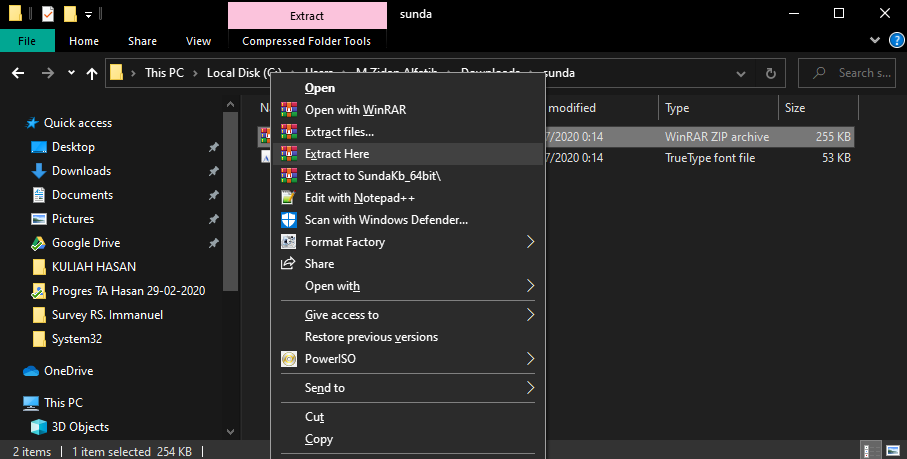Click the WinRAR icon beside Extract Here
Image resolution: width=907 pixels, height=459 pixels.
289,154
